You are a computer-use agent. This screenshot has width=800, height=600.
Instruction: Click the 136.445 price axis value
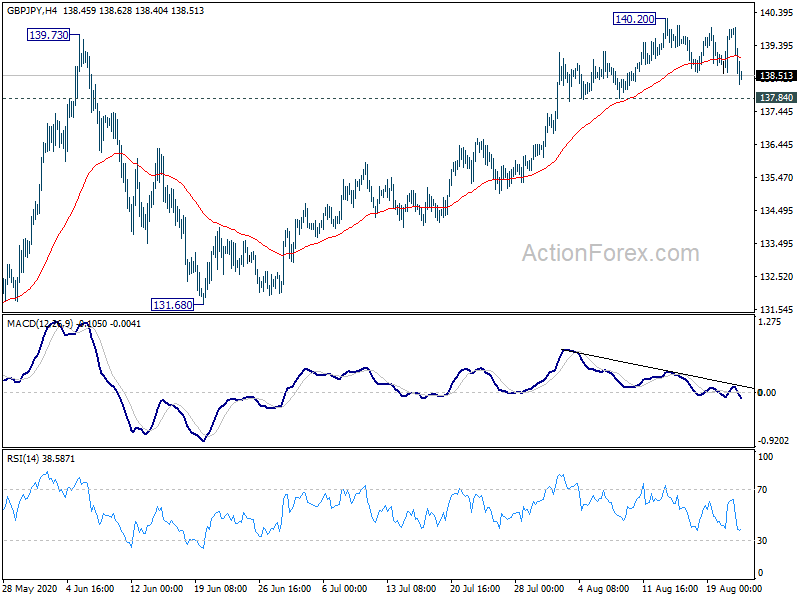point(776,145)
